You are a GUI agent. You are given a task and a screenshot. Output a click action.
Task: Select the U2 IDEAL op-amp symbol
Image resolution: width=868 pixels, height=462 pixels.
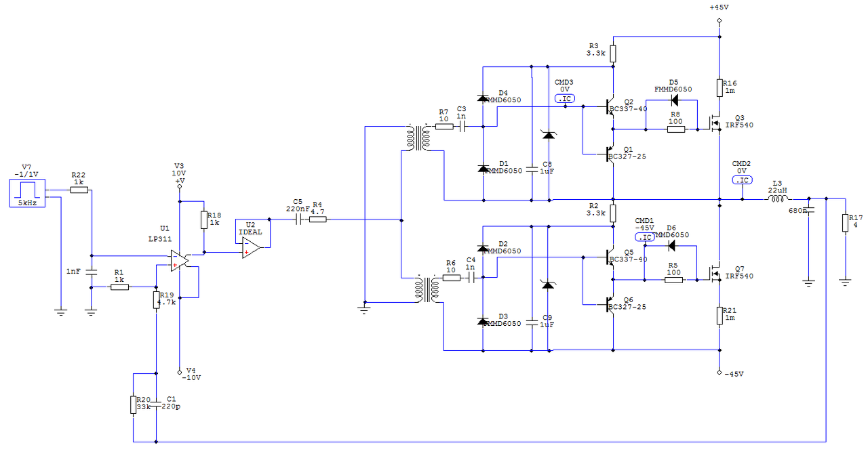[x=251, y=248]
